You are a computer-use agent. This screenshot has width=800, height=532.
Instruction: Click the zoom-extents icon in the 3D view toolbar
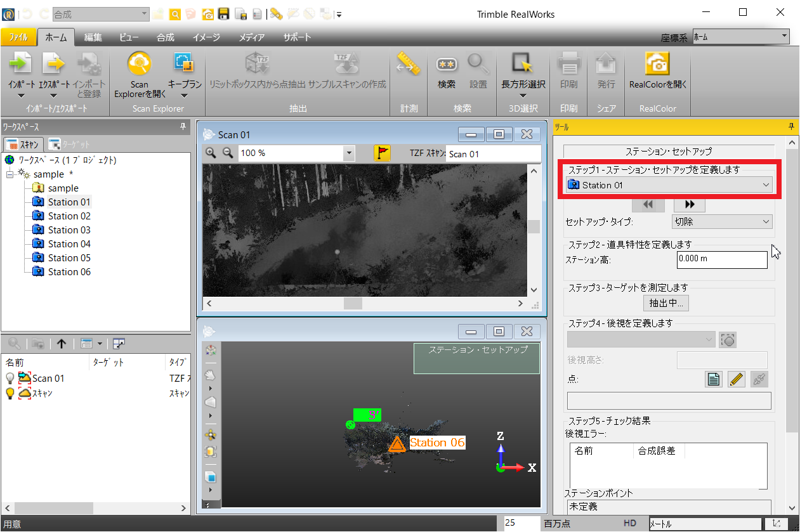tap(211, 452)
